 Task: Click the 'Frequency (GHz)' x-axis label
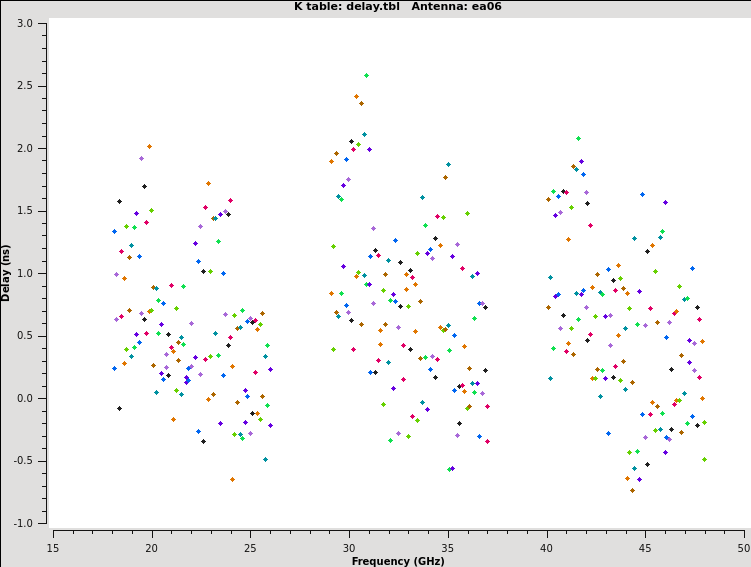click(x=397, y=561)
